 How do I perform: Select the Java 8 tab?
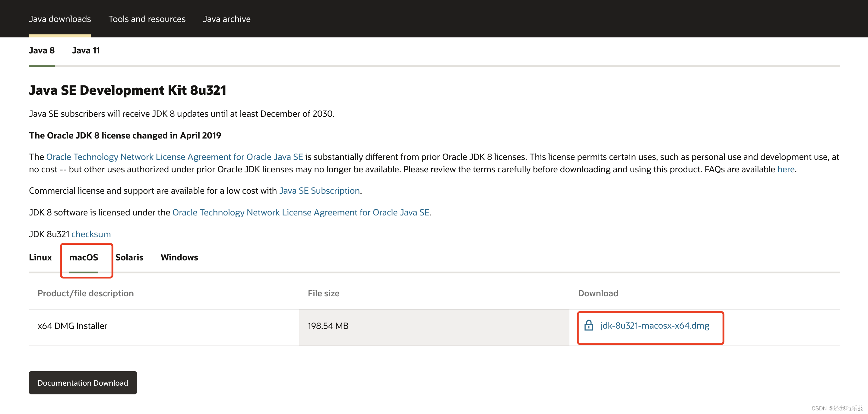click(x=42, y=51)
